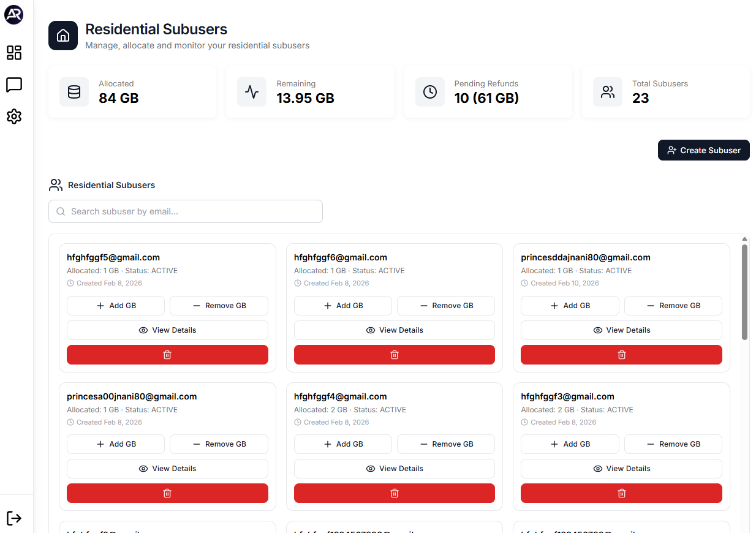The width and height of the screenshot is (756, 533).
Task: Click the logout icon in sidebar
Action: [x=14, y=518]
